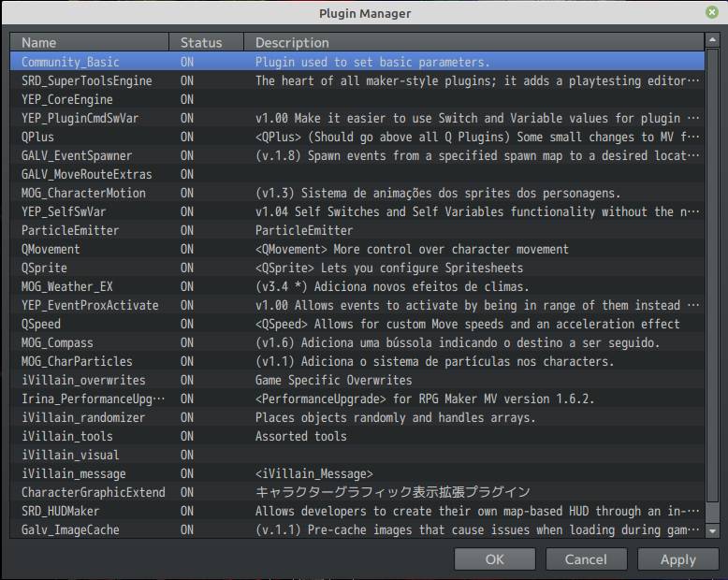Select the QMovement plugin row

point(357,249)
